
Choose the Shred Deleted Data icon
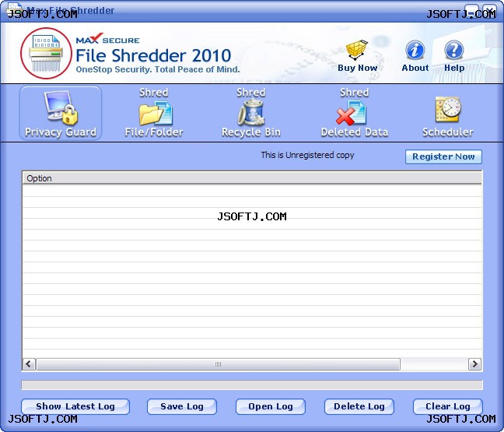pos(351,113)
